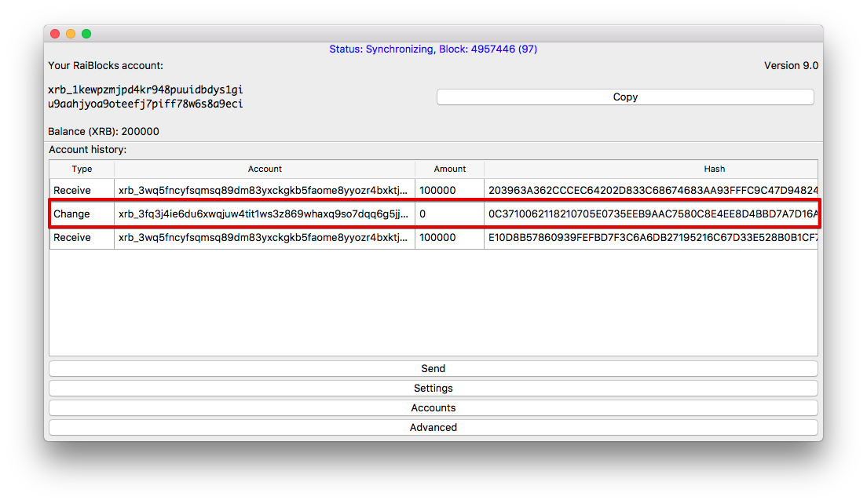Image resolution: width=867 pixels, height=504 pixels.
Task: Select the xrb_3wq5fncy account in the first row
Action: [x=265, y=190]
